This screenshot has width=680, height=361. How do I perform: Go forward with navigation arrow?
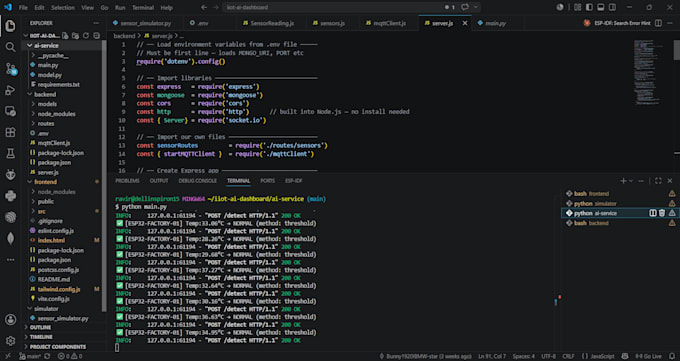[216, 7]
